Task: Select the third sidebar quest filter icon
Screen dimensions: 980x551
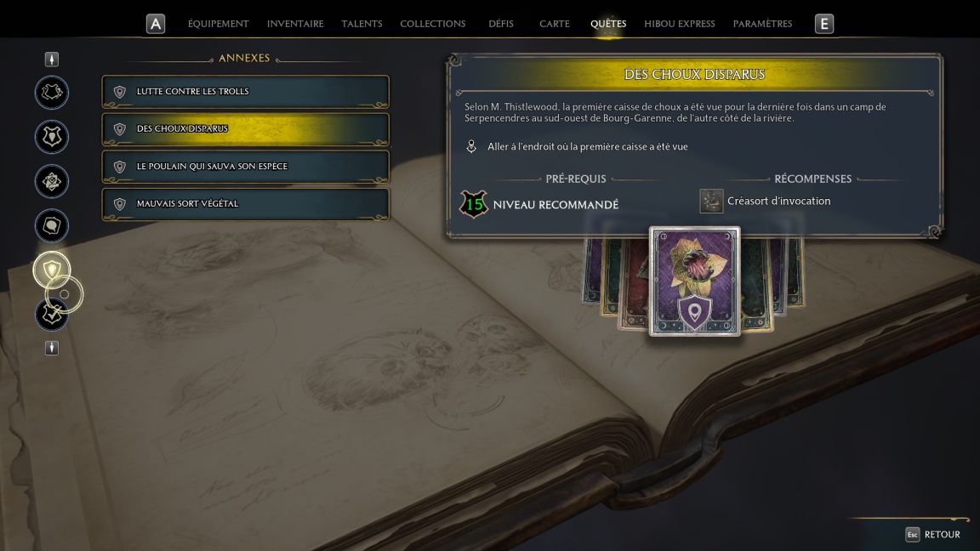Action: (52, 181)
